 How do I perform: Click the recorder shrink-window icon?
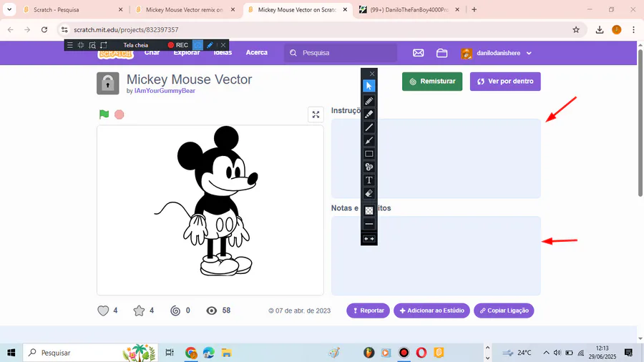pyautogui.click(x=81, y=45)
